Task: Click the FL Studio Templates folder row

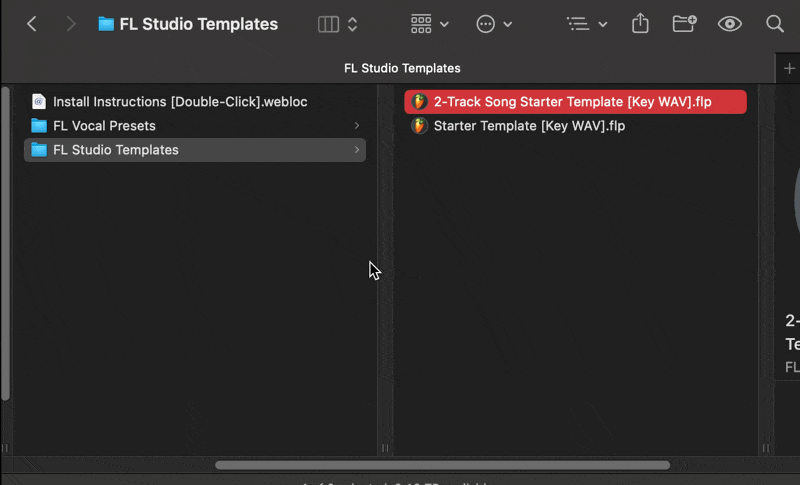Action: [115, 150]
